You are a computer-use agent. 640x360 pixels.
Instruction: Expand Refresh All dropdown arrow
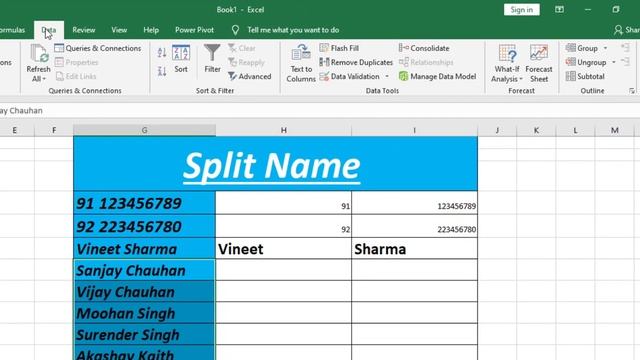pyautogui.click(x=44, y=79)
